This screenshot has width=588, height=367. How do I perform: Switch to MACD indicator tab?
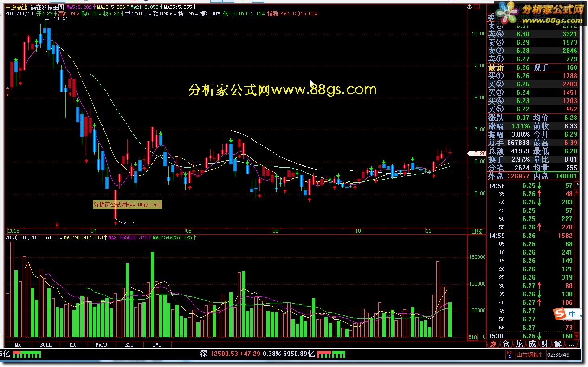(x=101, y=345)
